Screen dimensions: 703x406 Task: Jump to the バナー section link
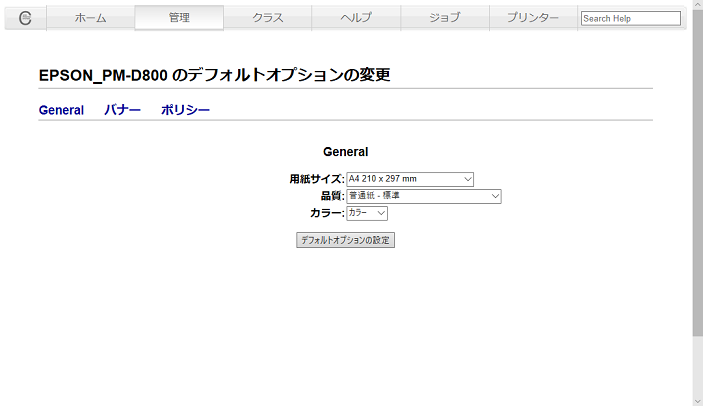pyautogui.click(x=122, y=110)
